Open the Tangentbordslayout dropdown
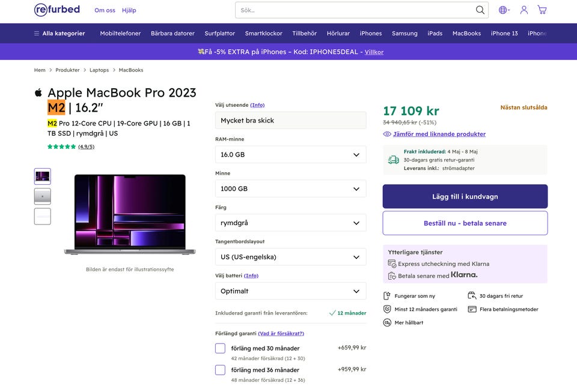Viewport: 577px width, 392px height. click(x=290, y=257)
